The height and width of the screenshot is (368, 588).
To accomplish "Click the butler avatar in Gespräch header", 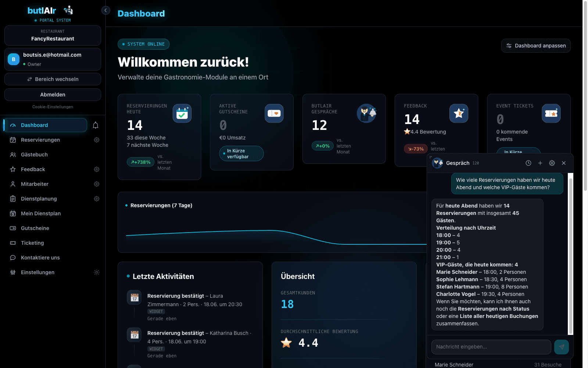I will pos(438,163).
